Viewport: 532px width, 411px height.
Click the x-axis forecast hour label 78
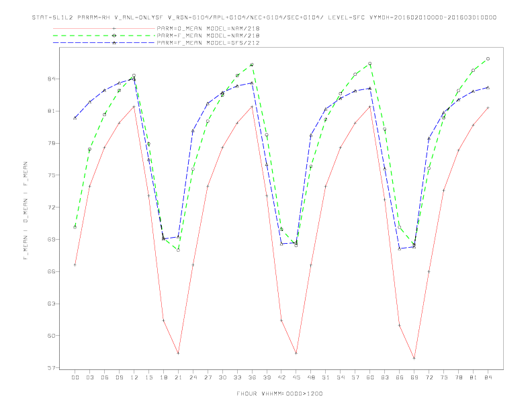[459, 377]
